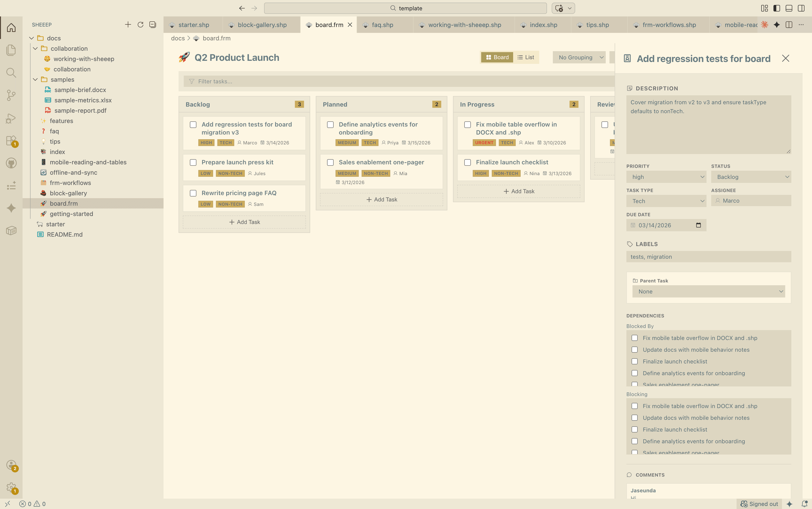812x509 pixels.
Task: Check the Fix mobile table overflow task checkbox
Action: click(467, 125)
